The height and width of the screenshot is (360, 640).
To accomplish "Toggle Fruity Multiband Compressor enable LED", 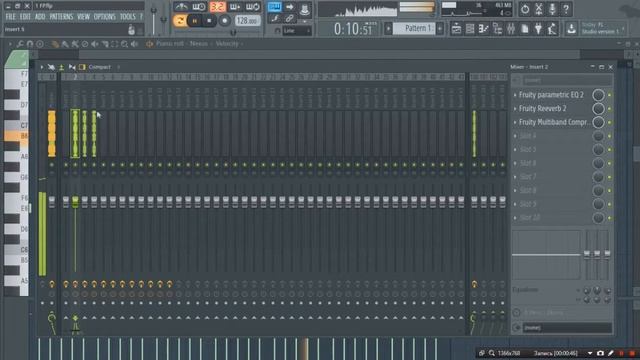I will (x=609, y=122).
